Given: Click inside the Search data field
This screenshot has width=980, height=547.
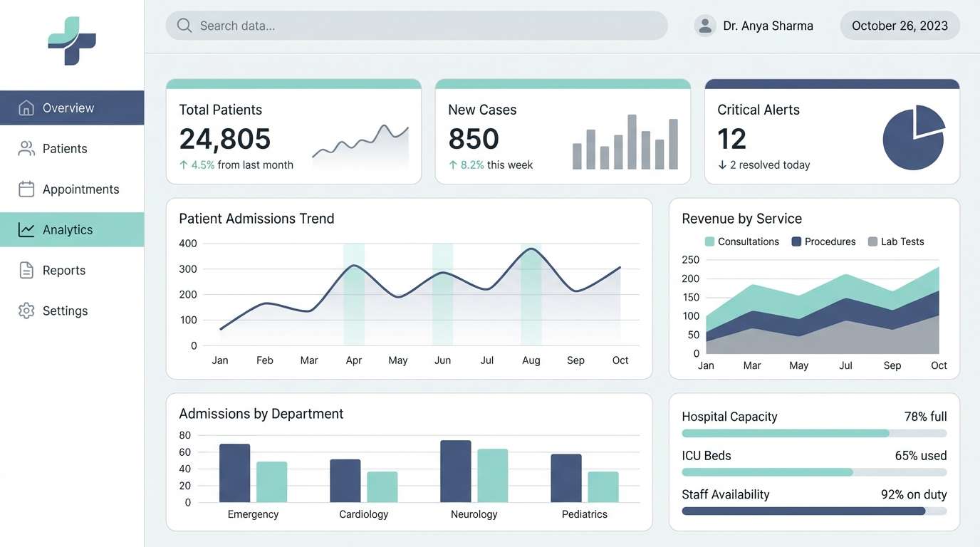Looking at the screenshot, I should click(416, 25).
